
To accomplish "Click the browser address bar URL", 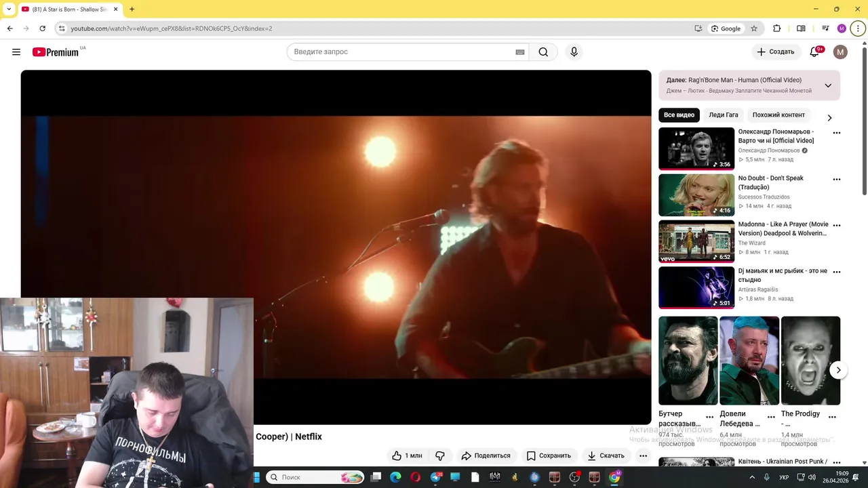I will click(172, 28).
